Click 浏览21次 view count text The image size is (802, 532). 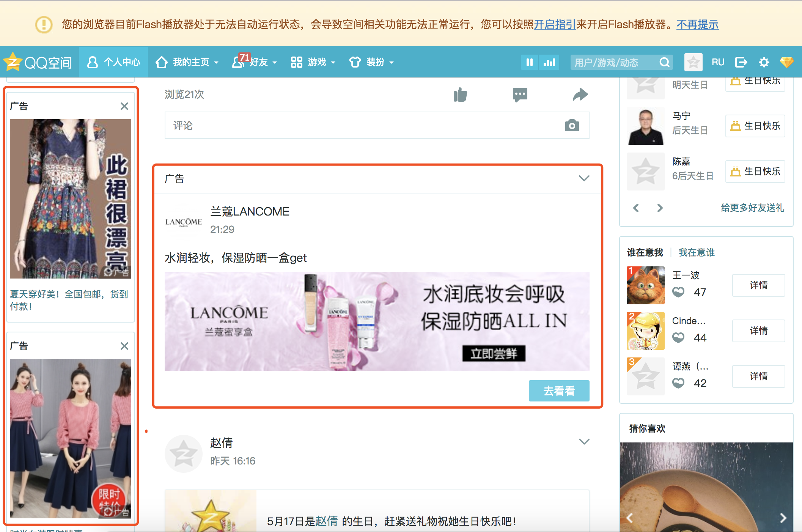184,94
